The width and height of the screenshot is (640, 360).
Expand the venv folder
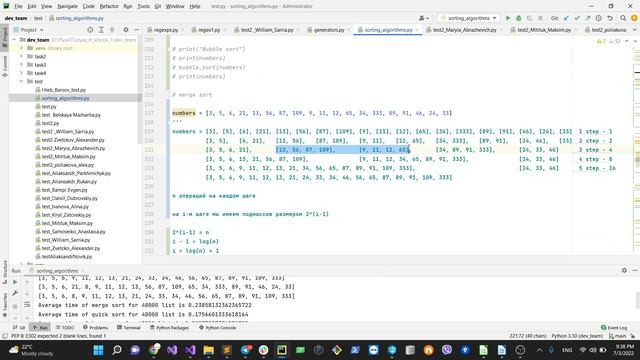click(x=22, y=48)
